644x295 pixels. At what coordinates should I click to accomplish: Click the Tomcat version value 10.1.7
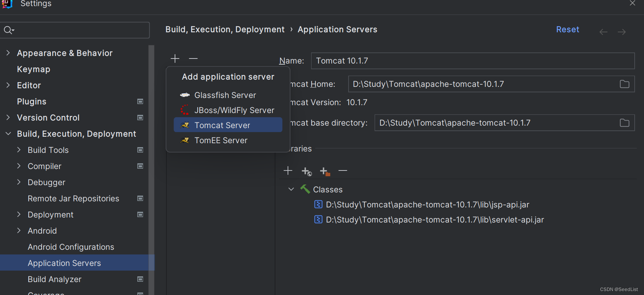point(357,102)
